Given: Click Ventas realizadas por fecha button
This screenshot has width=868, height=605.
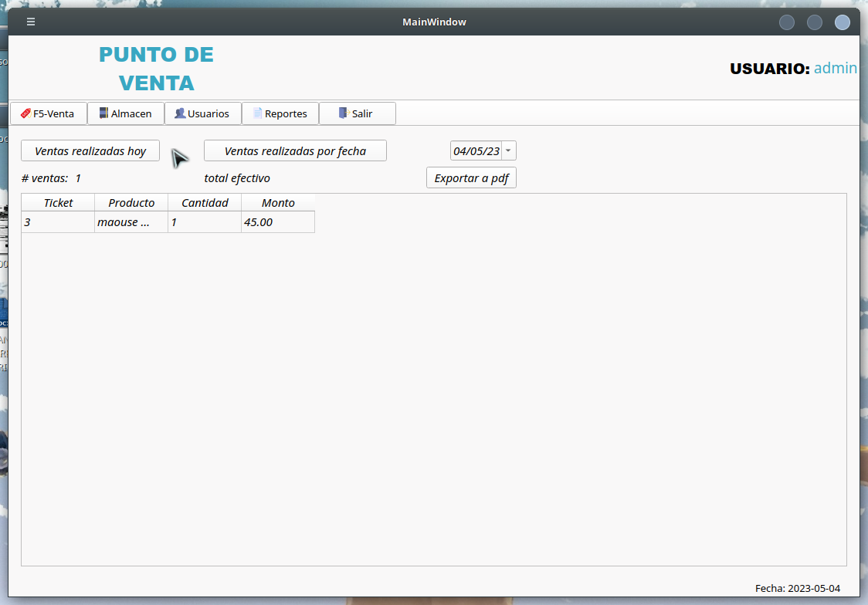Looking at the screenshot, I should [x=295, y=151].
